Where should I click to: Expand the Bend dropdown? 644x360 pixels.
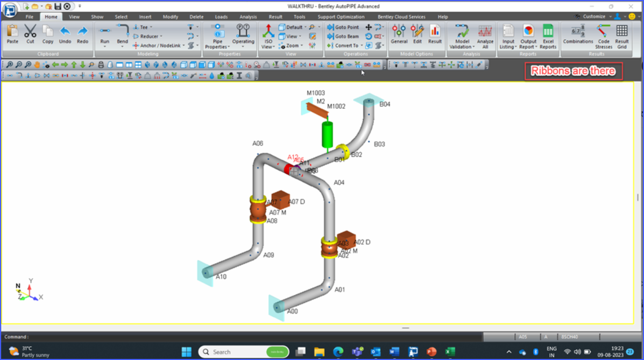pos(122,46)
